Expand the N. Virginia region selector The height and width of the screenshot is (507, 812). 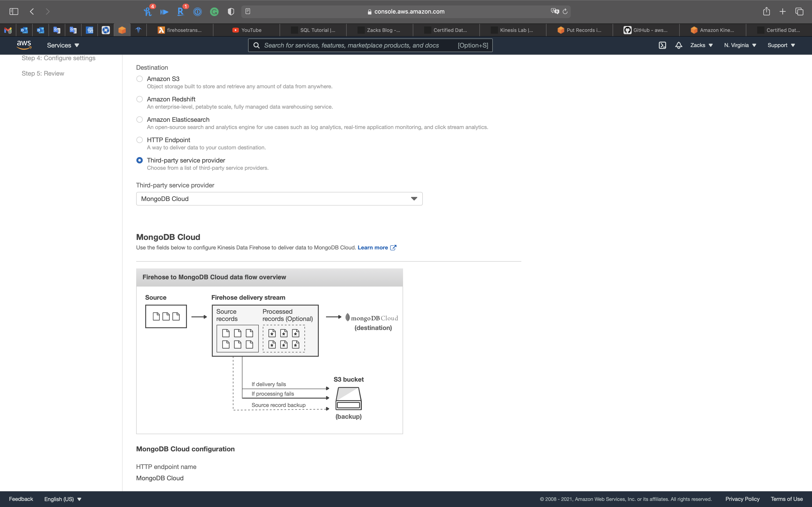pos(740,45)
